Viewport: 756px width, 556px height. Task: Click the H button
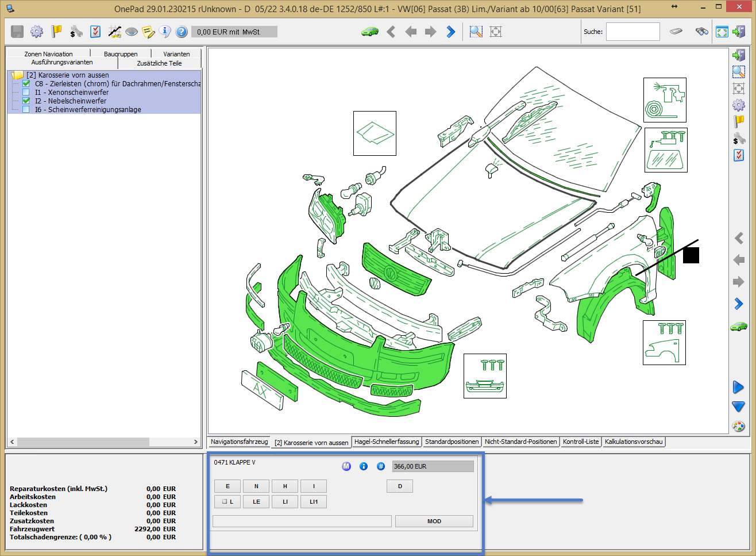(285, 486)
